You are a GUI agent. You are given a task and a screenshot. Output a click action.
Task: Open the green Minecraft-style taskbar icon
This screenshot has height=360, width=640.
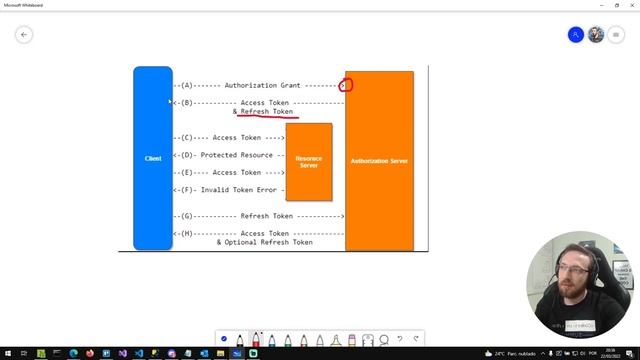[x=41, y=353]
